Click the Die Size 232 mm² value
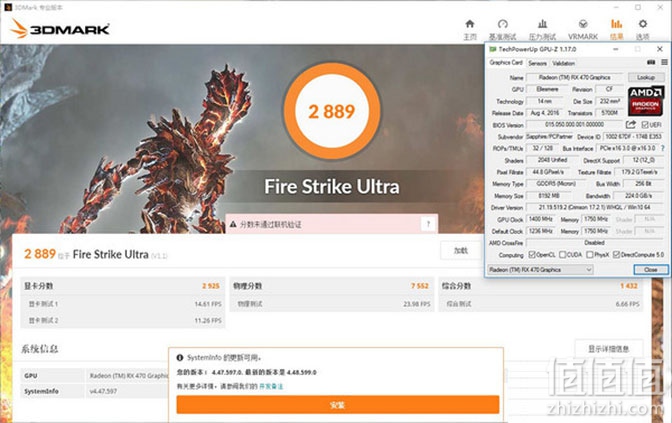 (609, 101)
